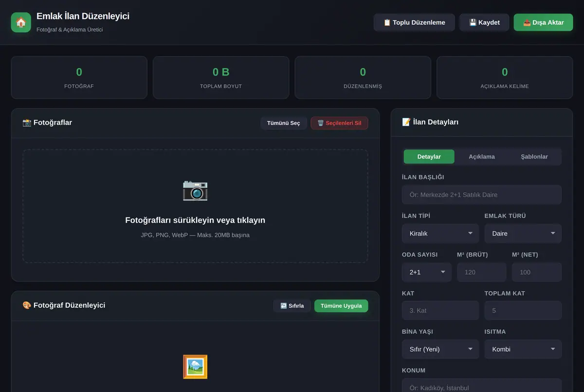Expand the Oda Sayısı dropdown showing 2+1

coord(427,272)
